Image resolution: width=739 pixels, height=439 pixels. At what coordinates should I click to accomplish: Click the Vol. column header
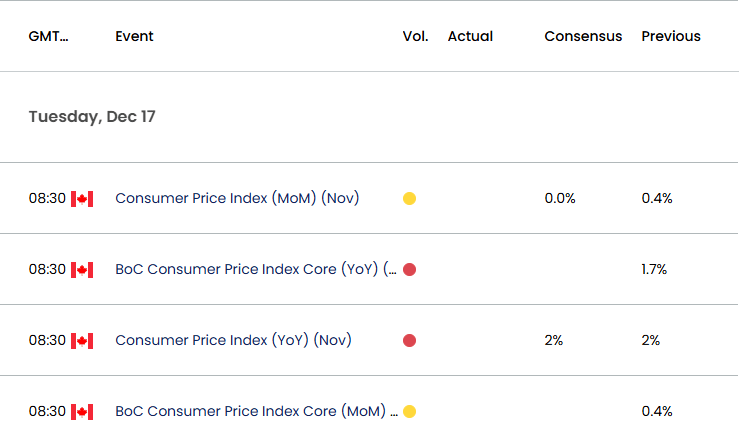click(x=415, y=36)
